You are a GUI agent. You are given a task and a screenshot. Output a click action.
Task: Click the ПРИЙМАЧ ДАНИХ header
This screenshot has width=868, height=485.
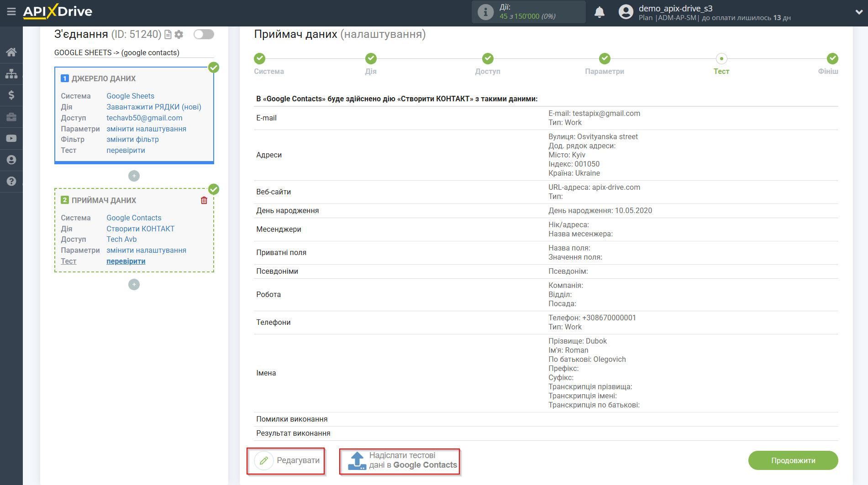pos(104,200)
